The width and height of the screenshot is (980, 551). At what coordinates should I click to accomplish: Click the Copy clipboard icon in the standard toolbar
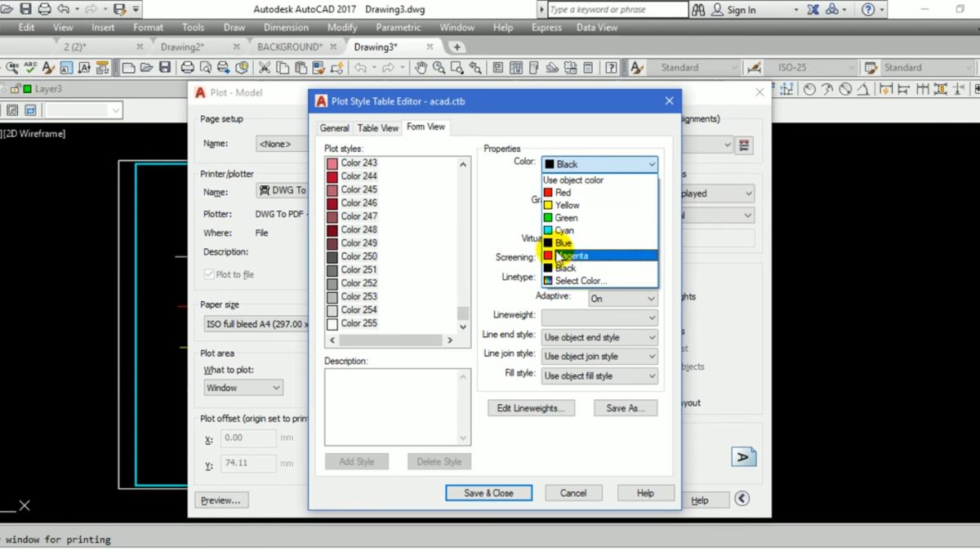point(284,68)
